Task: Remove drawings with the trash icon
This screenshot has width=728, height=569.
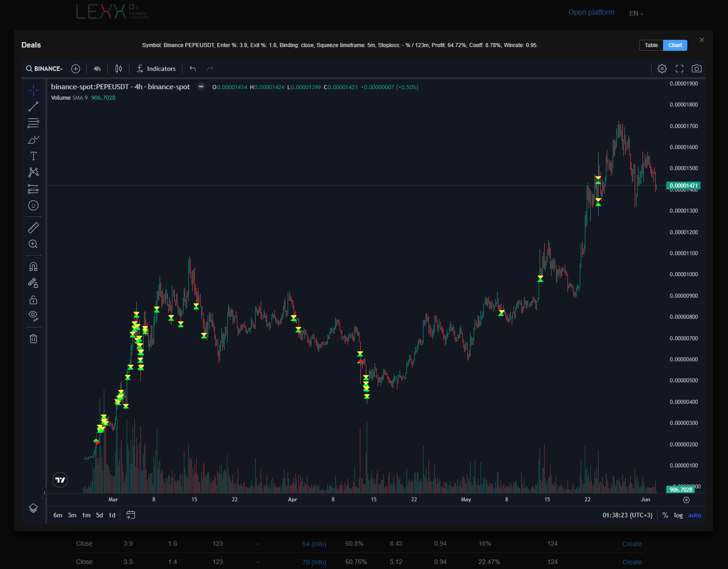Action: 33,338
